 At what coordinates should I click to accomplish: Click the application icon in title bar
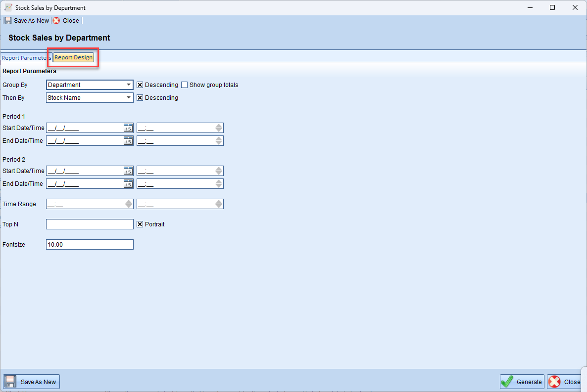(x=8, y=8)
